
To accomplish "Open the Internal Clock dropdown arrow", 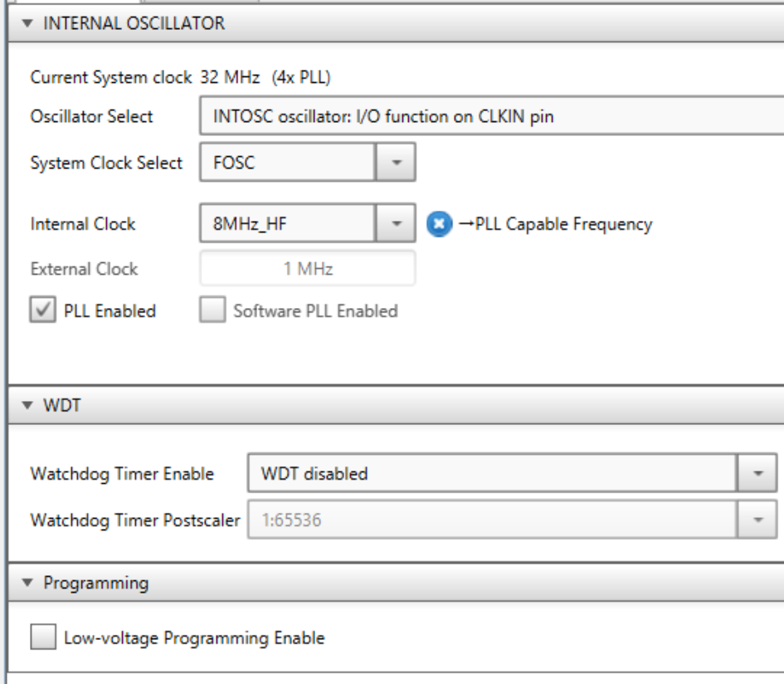I will 396,223.
